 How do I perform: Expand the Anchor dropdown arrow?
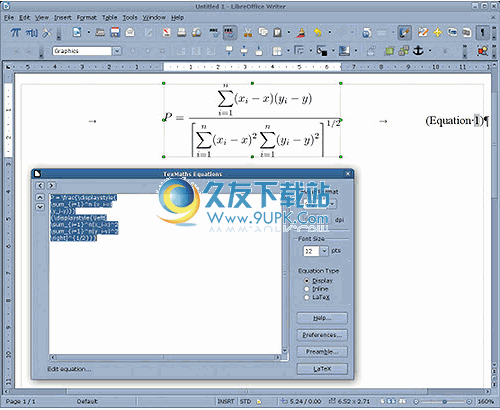430,51
